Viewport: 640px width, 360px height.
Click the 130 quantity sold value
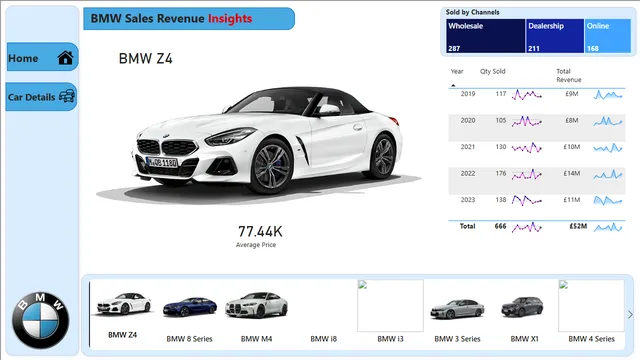click(501, 147)
